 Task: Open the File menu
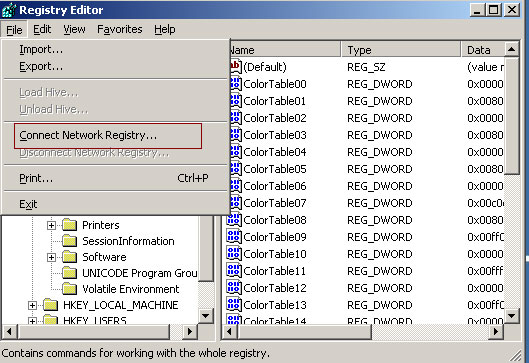pyautogui.click(x=14, y=30)
